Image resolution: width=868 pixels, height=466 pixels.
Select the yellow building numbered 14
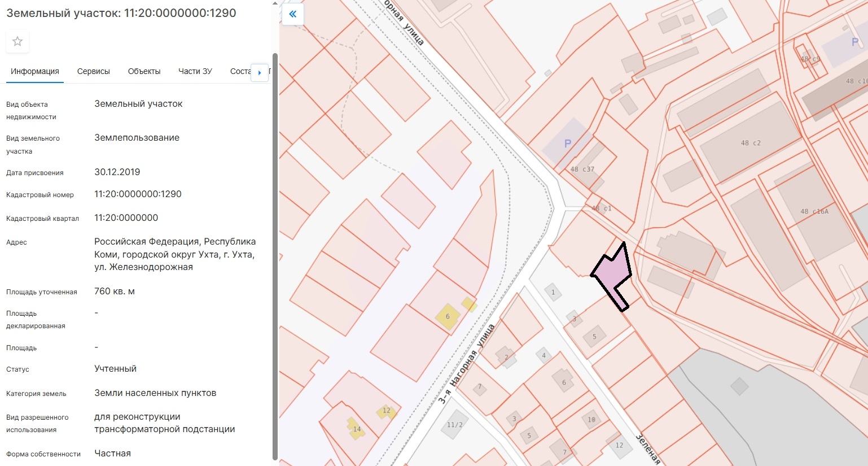356,430
